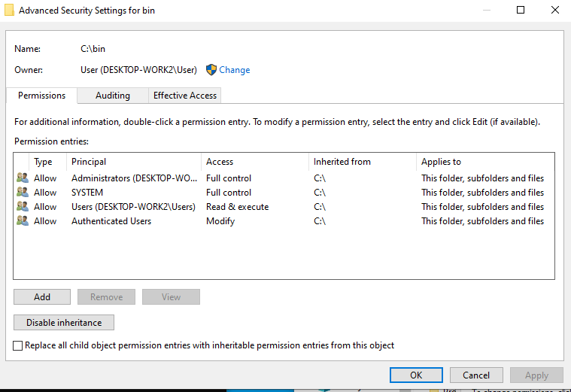
Task: Sort by the Principal column header
Action: [x=134, y=162]
